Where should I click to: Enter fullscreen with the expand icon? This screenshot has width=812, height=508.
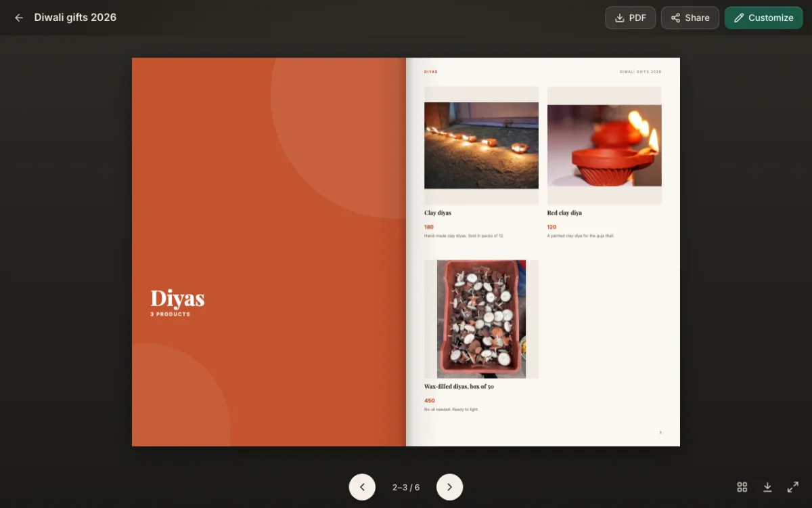pyautogui.click(x=793, y=487)
